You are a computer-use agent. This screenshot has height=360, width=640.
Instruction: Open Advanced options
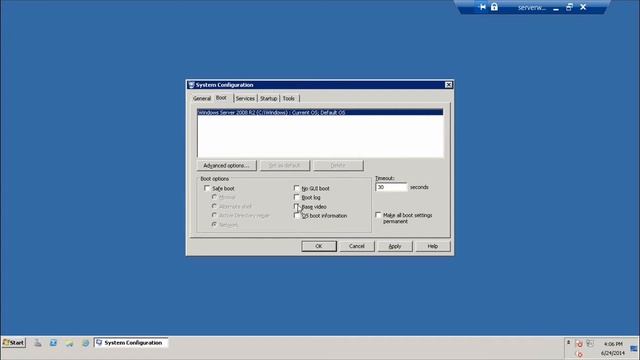tap(226, 165)
